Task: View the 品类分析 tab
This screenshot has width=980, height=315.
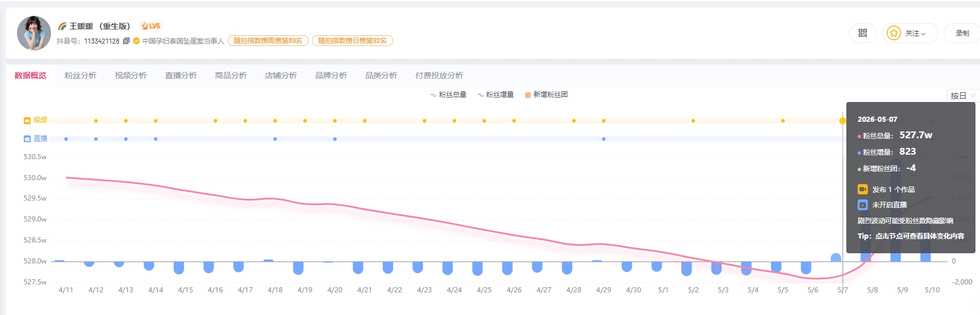Action: tap(381, 75)
